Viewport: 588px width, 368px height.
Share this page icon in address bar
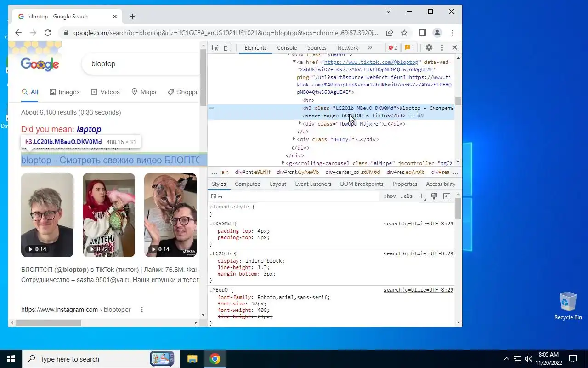coord(390,33)
